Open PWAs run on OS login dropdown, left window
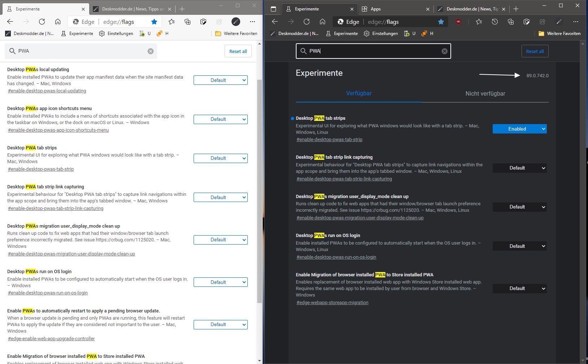588x364 pixels. [221, 282]
